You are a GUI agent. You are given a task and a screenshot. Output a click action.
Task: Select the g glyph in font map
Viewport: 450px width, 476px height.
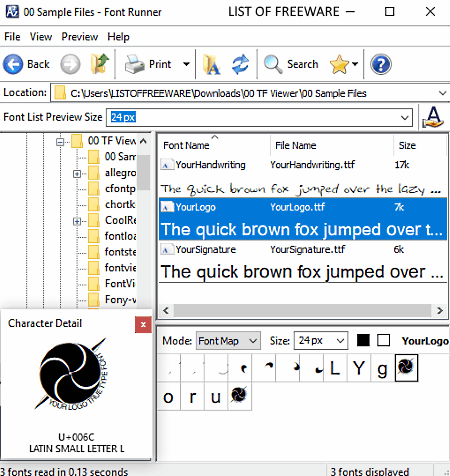coord(383,368)
